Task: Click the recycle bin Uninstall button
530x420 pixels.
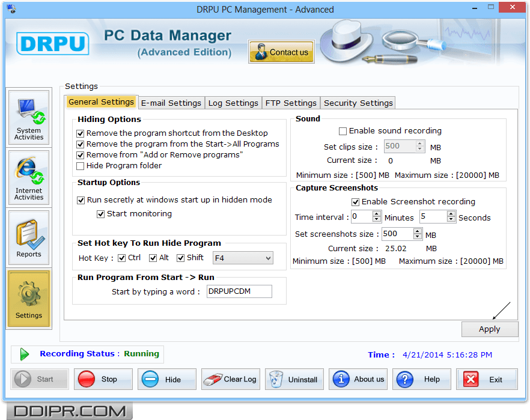Action: (x=294, y=379)
